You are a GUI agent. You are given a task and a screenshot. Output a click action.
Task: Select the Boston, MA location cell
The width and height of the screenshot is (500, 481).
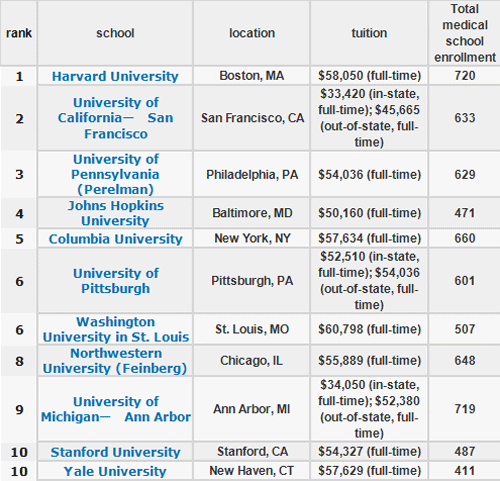(252, 76)
